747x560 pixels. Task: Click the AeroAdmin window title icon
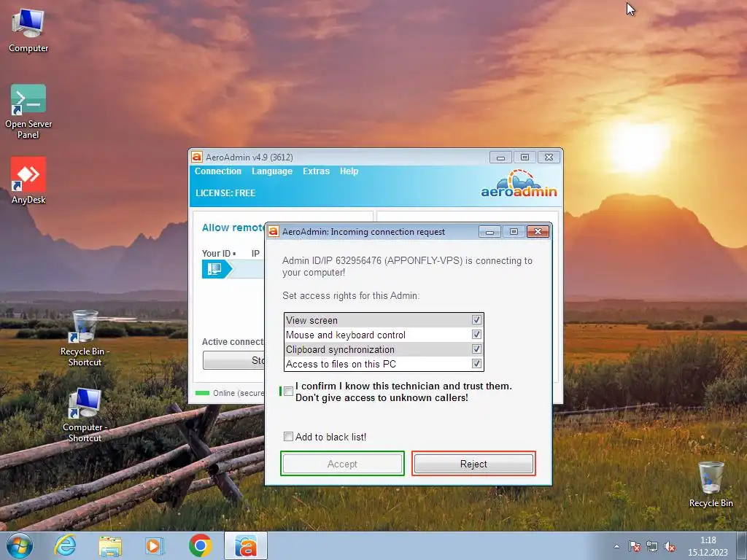point(197,157)
